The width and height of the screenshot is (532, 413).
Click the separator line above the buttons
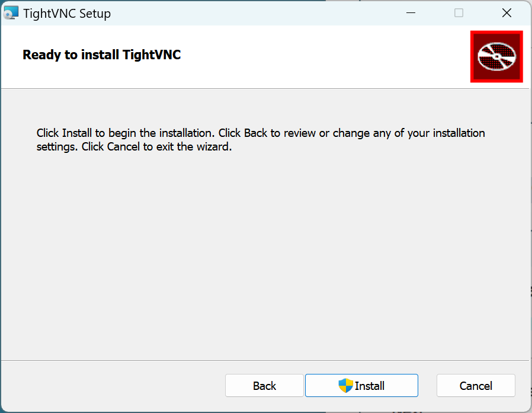click(267, 360)
